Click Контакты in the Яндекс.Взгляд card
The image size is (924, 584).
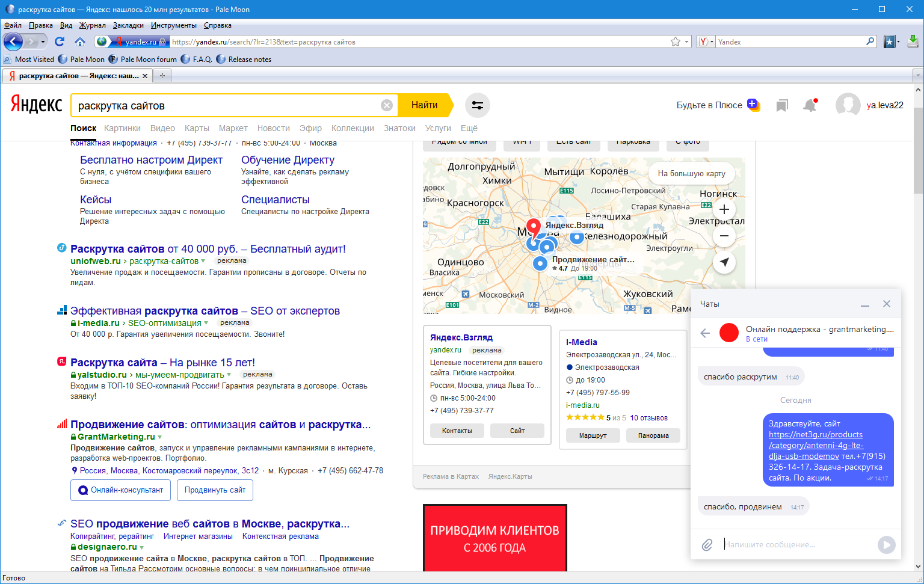tap(457, 431)
